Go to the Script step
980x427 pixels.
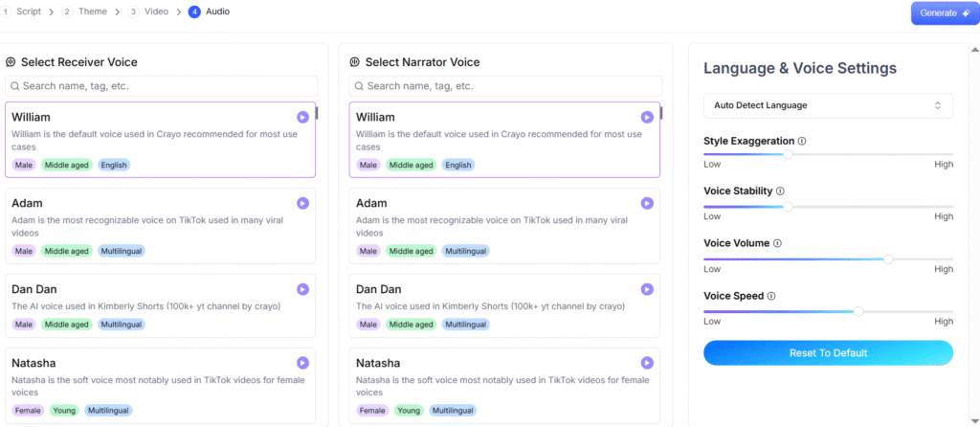pyautogui.click(x=23, y=11)
